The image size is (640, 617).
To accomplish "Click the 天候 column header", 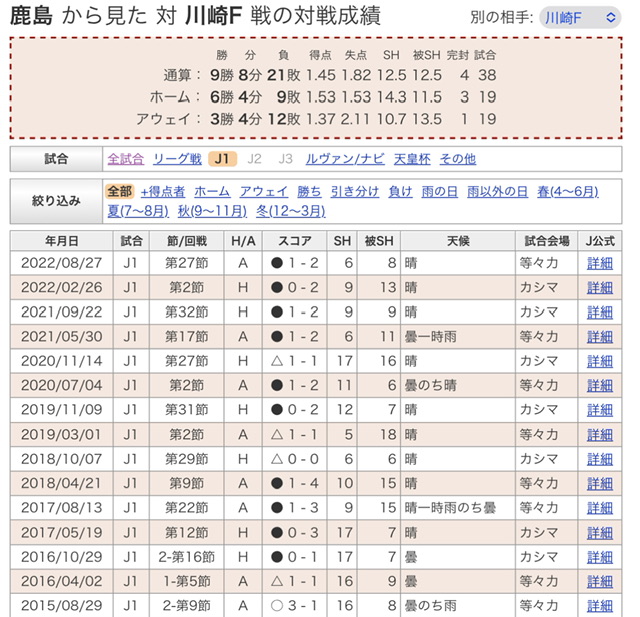I will click(458, 241).
